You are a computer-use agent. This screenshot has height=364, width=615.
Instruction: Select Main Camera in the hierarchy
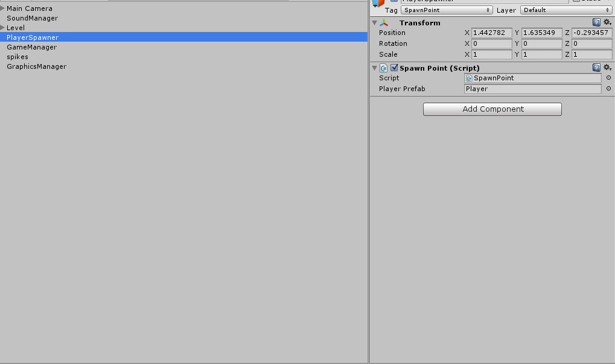(30, 8)
